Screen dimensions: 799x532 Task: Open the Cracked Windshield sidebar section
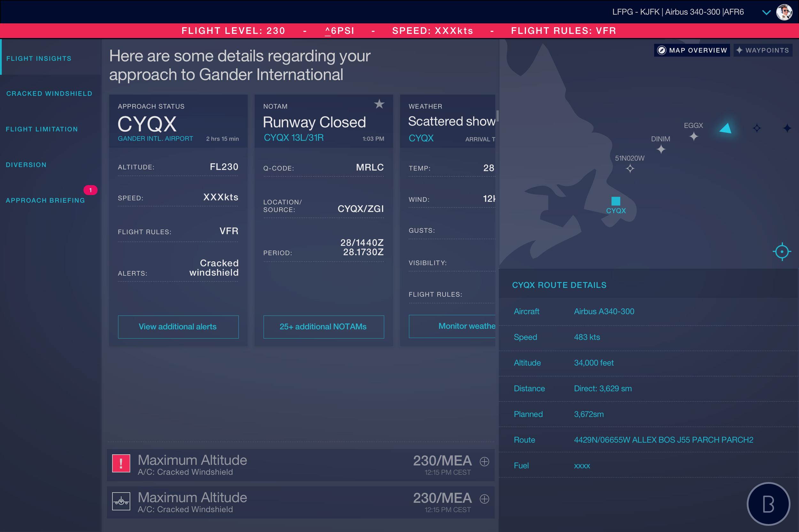pos(49,93)
